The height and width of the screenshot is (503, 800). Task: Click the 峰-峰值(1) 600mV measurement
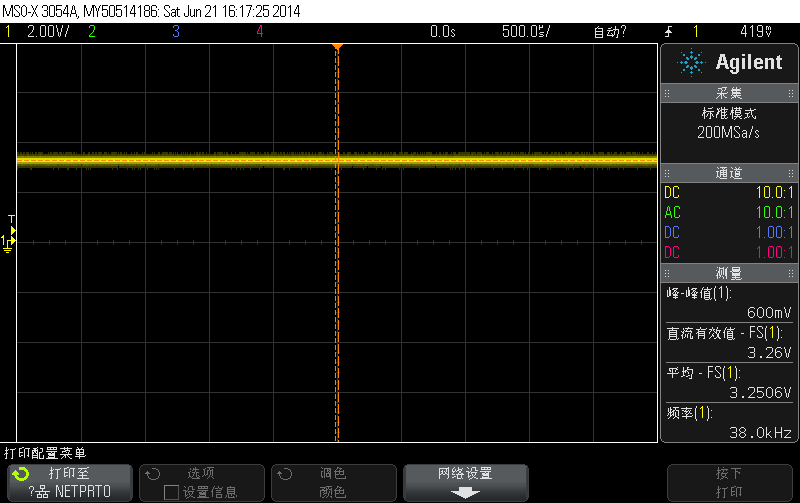point(729,303)
